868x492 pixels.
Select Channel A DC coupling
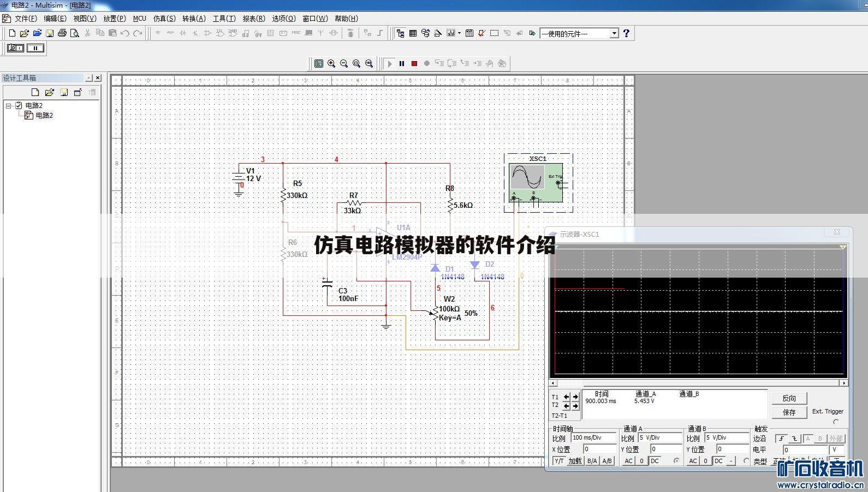pyautogui.click(x=655, y=461)
